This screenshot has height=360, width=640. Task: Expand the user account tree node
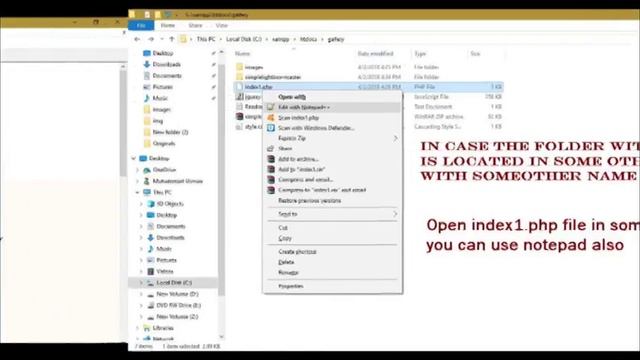pos(138,181)
